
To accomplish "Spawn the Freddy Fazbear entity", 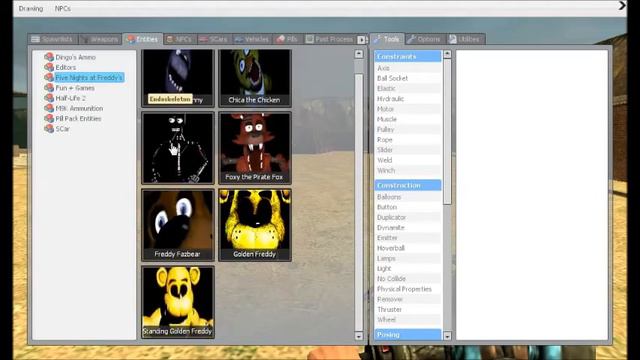I will click(178, 225).
